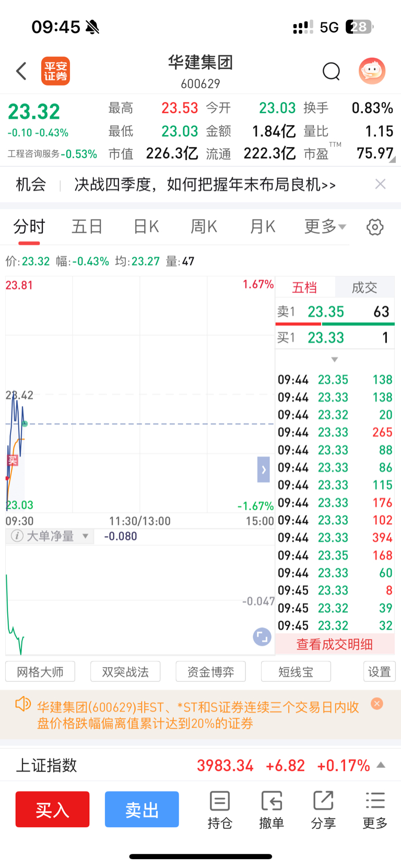The image size is (401, 868).
Task: Tap the fullscreen chart icon
Action: (262, 637)
